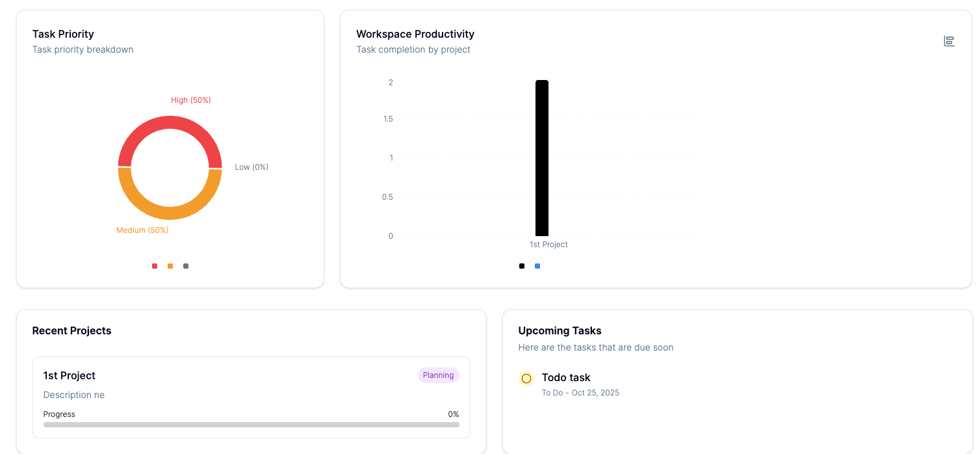The height and width of the screenshot is (454, 980).
Task: Switch to the Task Priority panel
Action: [62, 34]
